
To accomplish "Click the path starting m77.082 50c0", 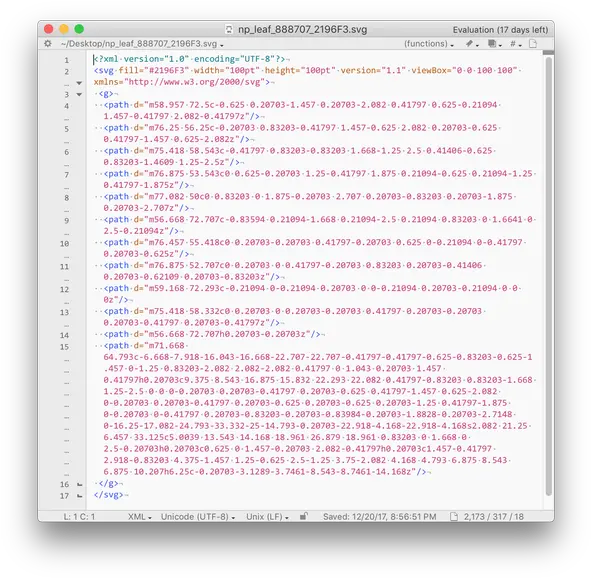I will coord(308,202).
